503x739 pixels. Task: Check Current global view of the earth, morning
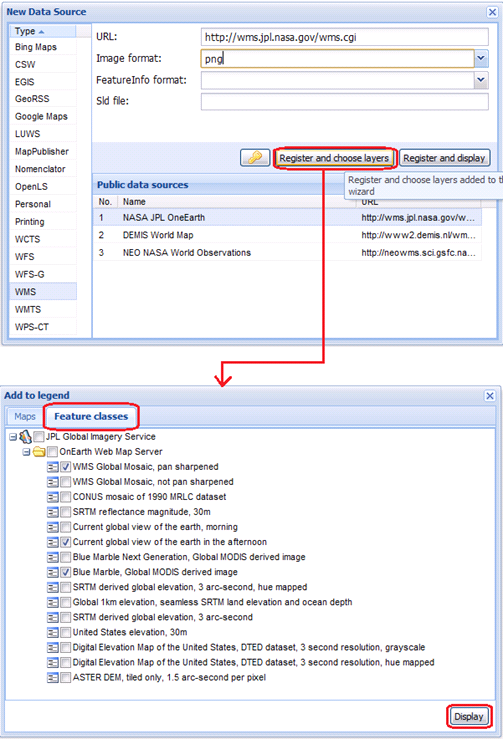click(66, 527)
